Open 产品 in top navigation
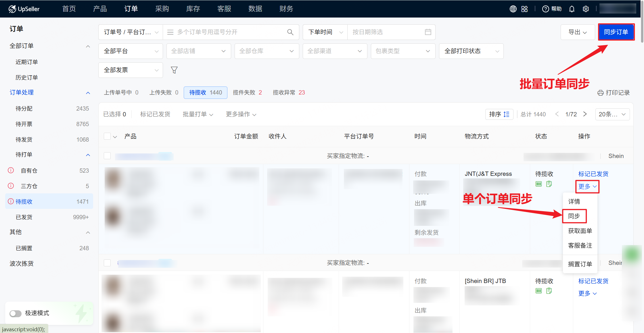The image size is (644, 333). pyautogui.click(x=100, y=9)
